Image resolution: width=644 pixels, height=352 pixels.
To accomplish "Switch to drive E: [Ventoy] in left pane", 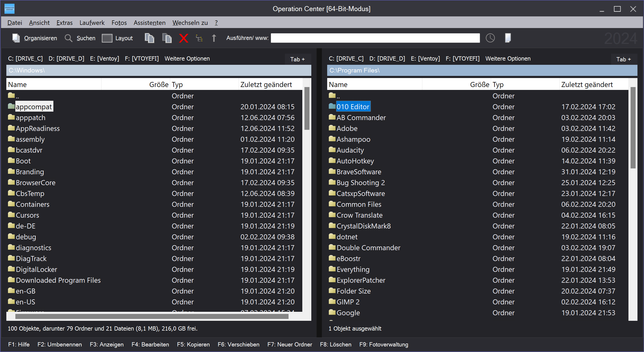I will tap(104, 58).
